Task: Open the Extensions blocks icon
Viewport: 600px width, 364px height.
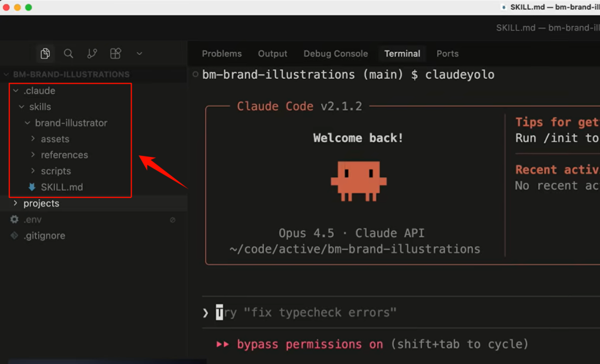Action: (116, 53)
